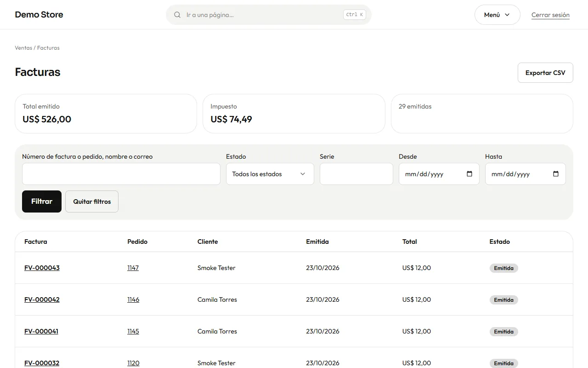Open order 1146
This screenshot has height=368, width=588.
[x=133, y=299]
